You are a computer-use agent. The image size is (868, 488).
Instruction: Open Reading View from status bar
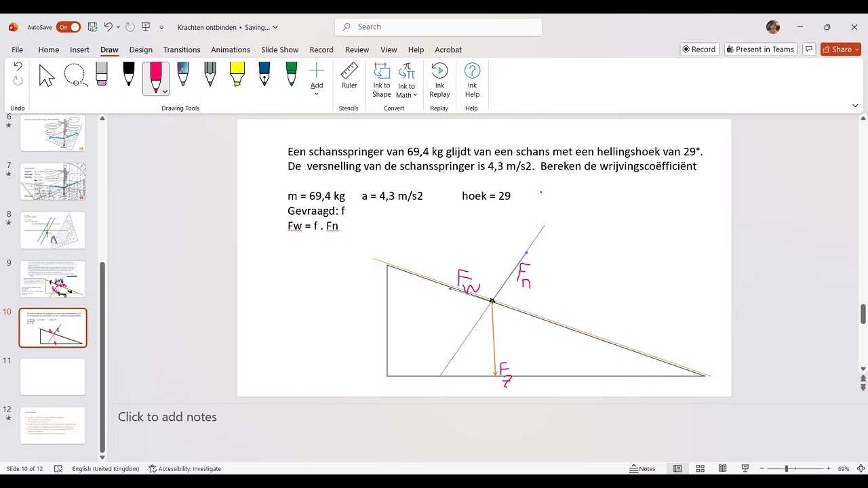722,468
